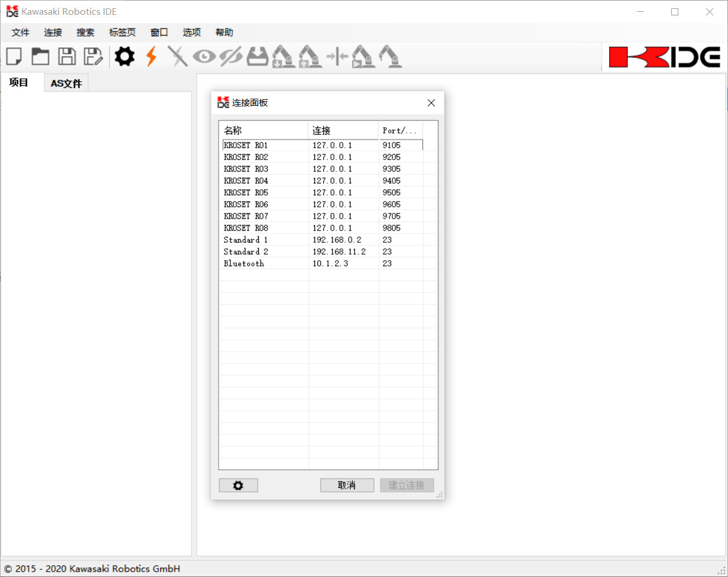The image size is (728, 577).
Task: Click the crossed-out eye icon
Action: coord(230,57)
